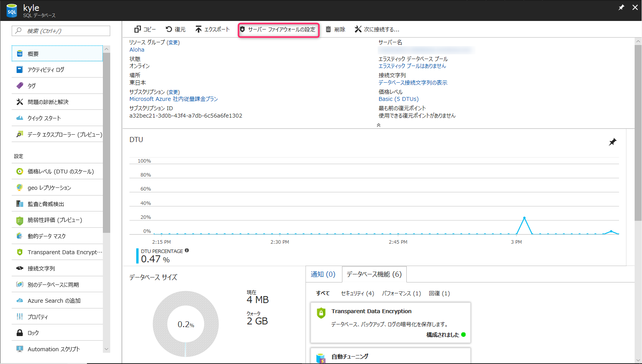This screenshot has width=642, height=364.
Task: Click inside the 検索 search box
Action: click(60, 31)
